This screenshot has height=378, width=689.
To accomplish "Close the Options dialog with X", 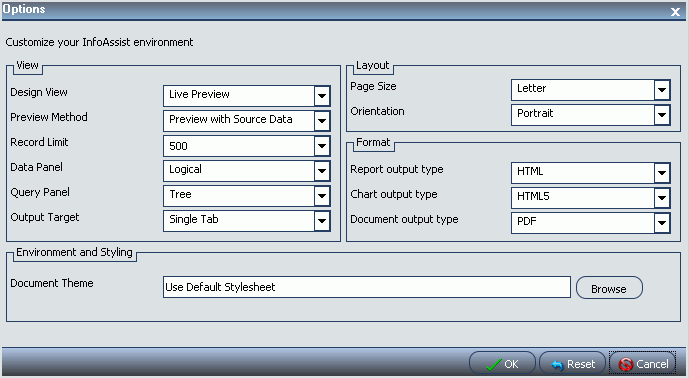I will [675, 12].
